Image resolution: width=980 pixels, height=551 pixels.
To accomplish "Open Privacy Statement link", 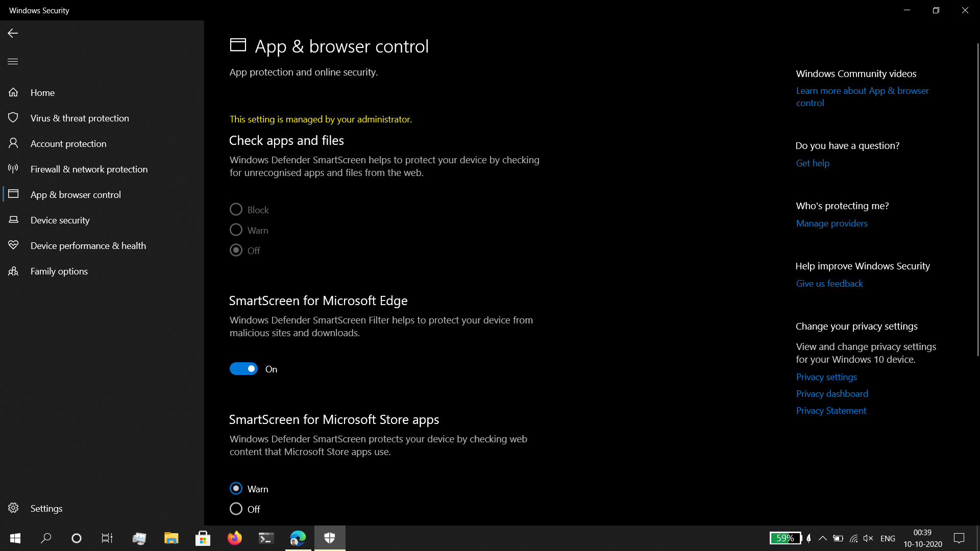I will tap(831, 411).
